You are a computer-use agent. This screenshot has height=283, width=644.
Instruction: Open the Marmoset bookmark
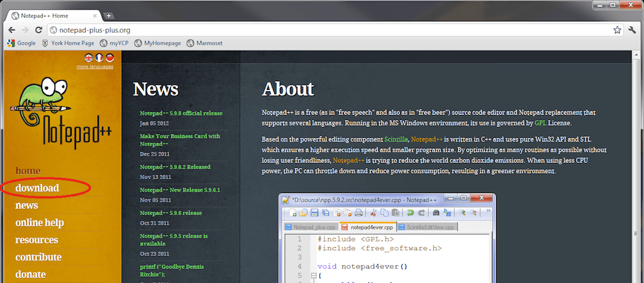[204, 43]
